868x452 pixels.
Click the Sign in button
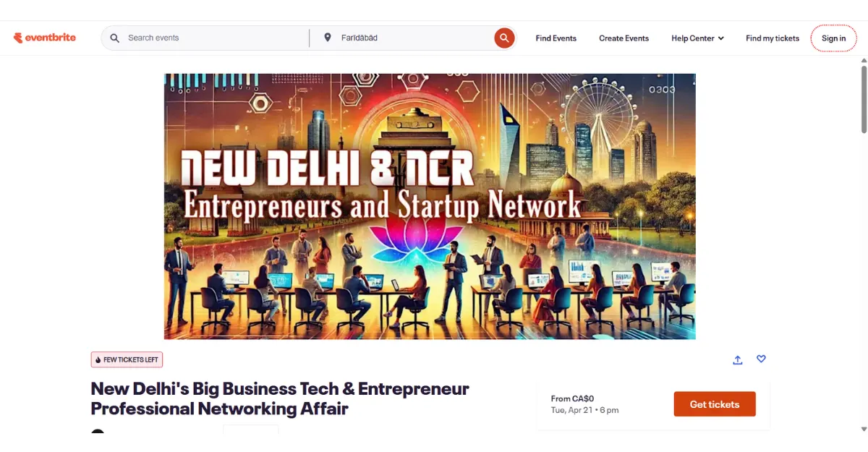tap(833, 38)
